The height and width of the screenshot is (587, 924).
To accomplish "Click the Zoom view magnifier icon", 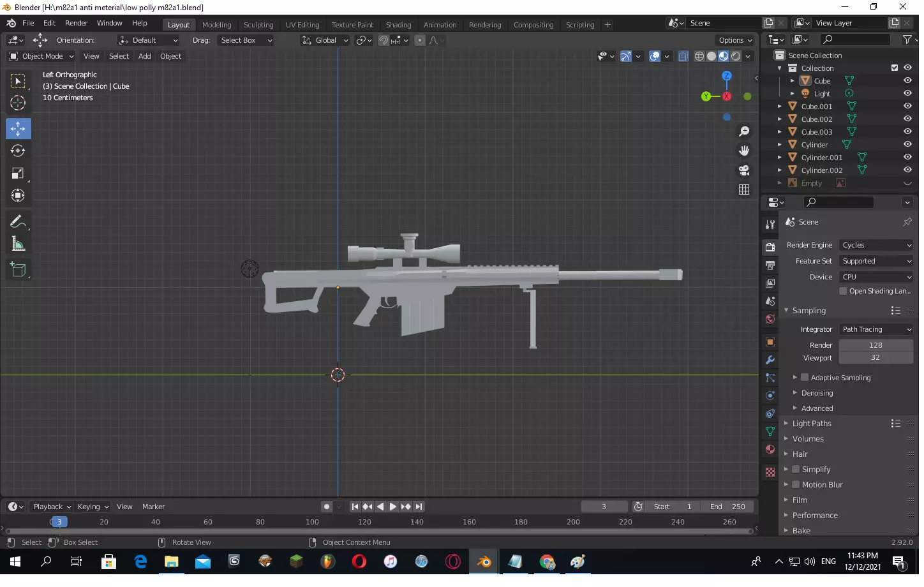I will coord(744,132).
